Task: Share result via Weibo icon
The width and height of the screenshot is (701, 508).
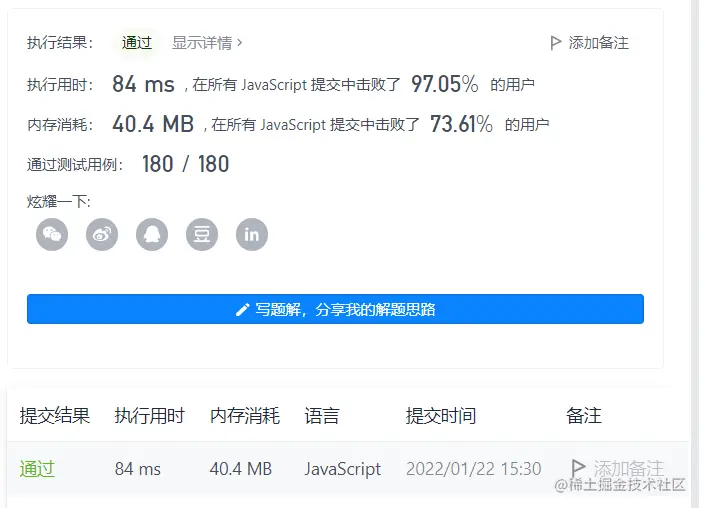Action: (102, 234)
